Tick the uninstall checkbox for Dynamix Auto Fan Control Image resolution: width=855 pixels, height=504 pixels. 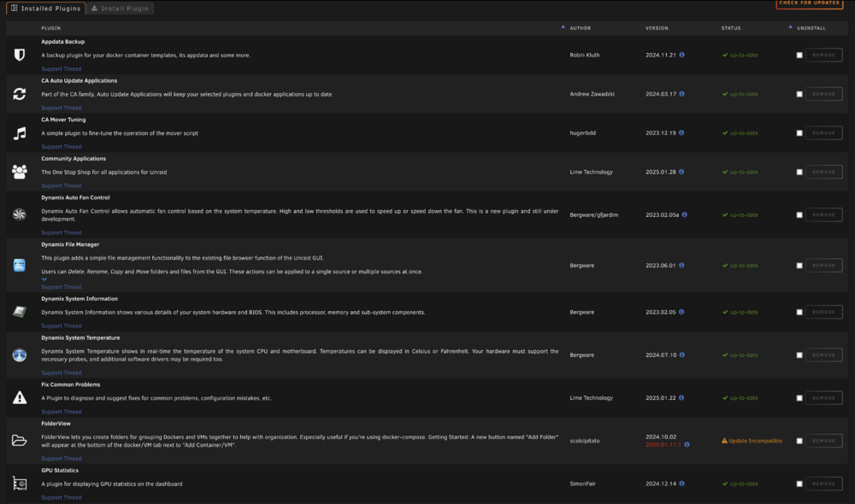coord(799,214)
